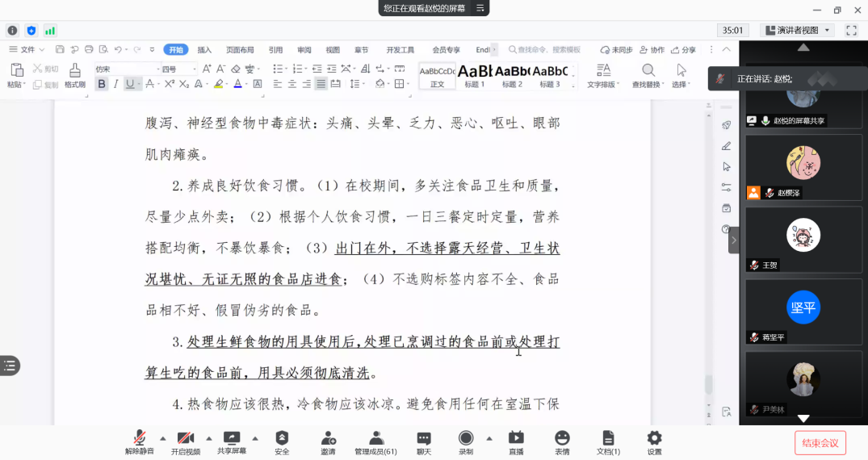Start recording with the 录制 button

click(x=466, y=442)
